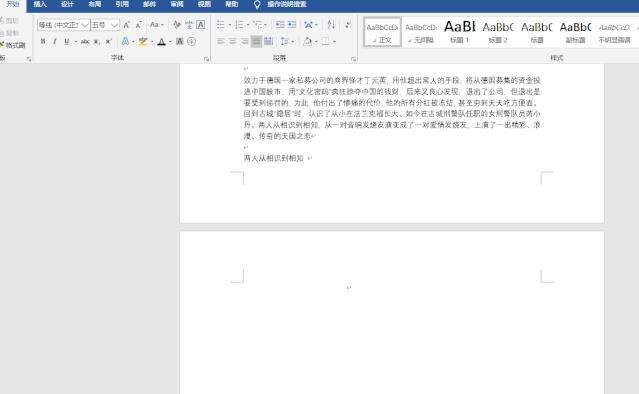The image size is (639, 394).
Task: Toggle show paragraph marks button
Action: click(x=348, y=25)
